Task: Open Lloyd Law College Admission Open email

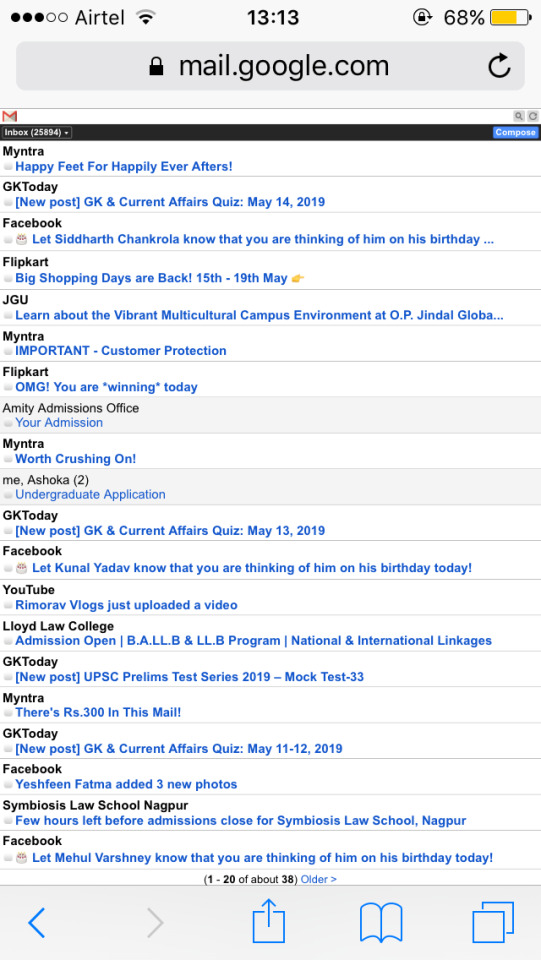Action: pyautogui.click(x=253, y=640)
